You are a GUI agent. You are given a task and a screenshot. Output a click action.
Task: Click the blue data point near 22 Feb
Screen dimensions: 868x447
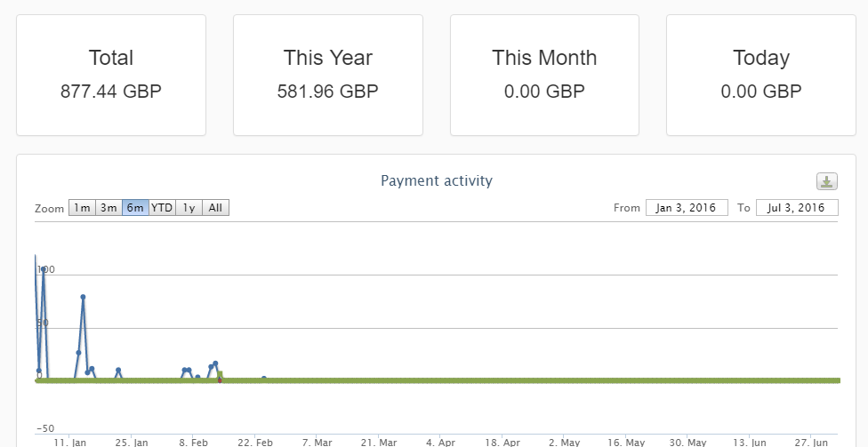264,379
